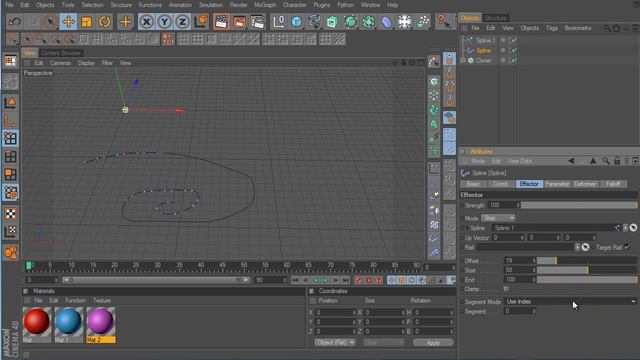Toggle X axis lock

(147, 22)
